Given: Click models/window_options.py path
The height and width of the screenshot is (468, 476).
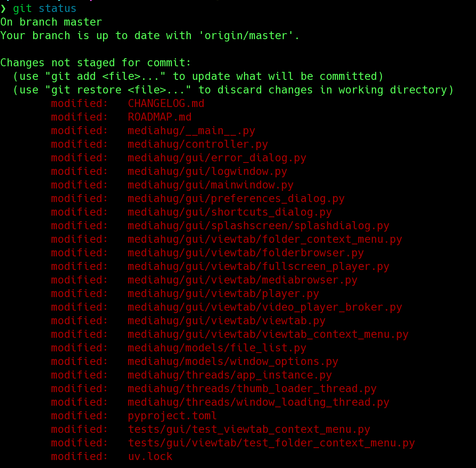Looking at the screenshot, I should point(233,362).
